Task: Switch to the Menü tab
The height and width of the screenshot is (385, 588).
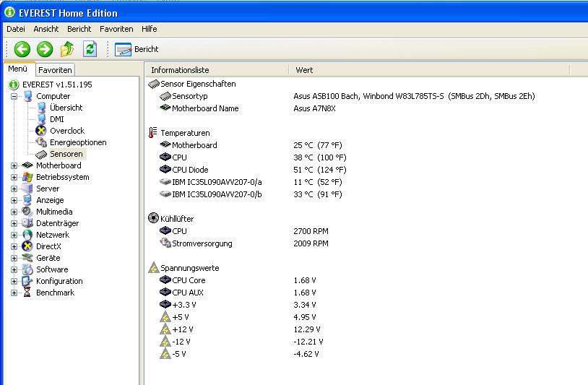Action: [18, 69]
